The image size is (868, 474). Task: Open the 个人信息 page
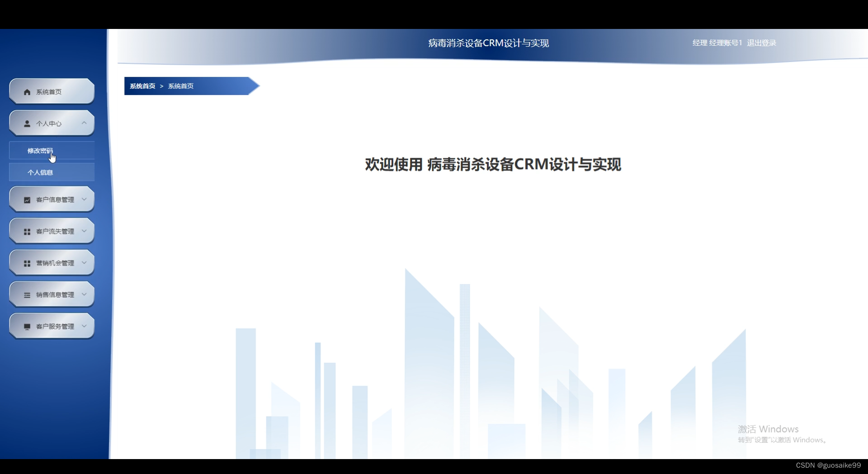pyautogui.click(x=40, y=172)
